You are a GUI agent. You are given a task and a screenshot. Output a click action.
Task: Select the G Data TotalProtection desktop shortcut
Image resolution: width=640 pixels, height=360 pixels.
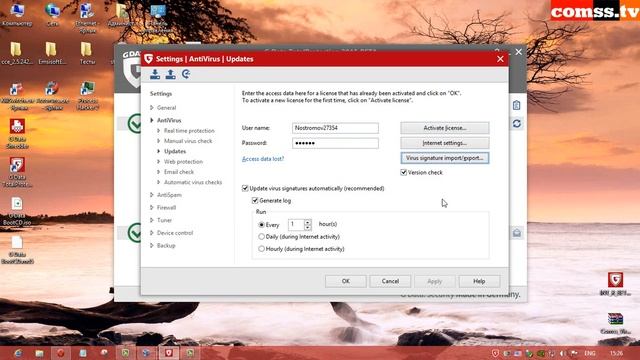coord(17,171)
